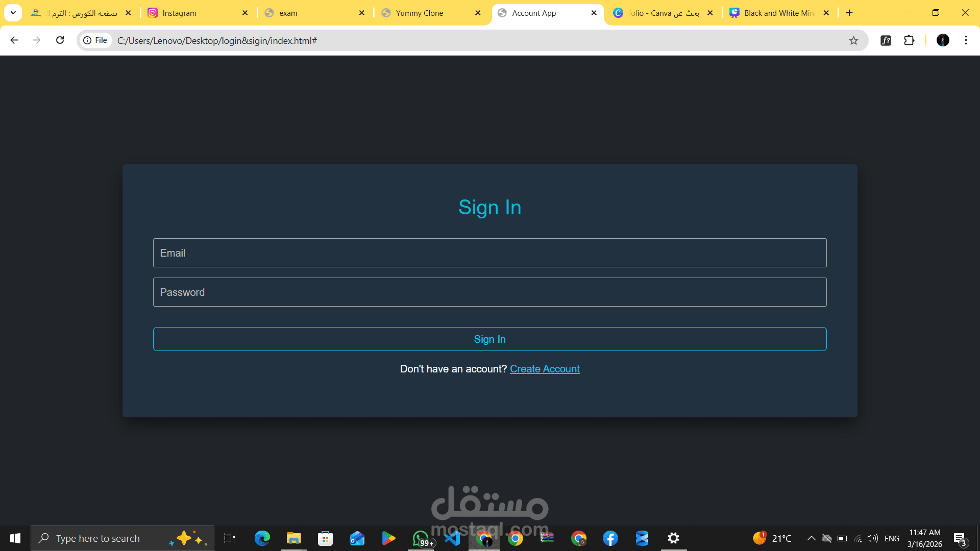Expand the tab search dropdown

coord(13,13)
